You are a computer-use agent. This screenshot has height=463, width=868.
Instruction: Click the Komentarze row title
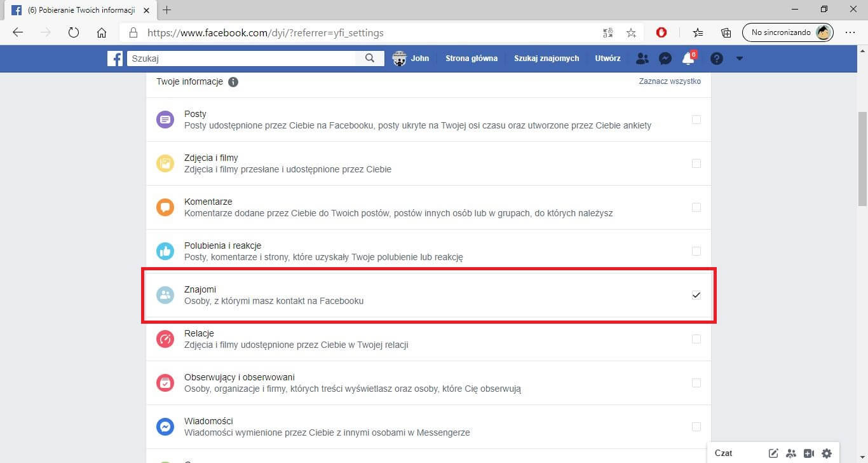[208, 202]
